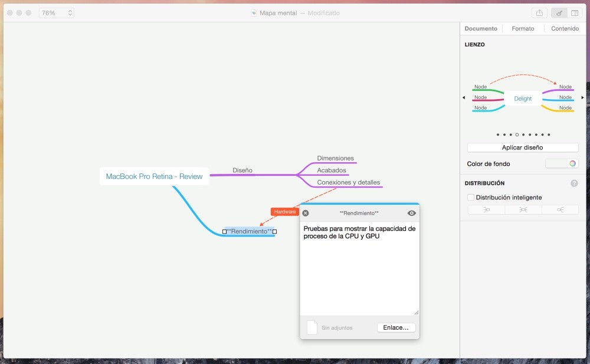Image resolution: width=590 pixels, height=364 pixels.
Task: Open the Contenido tab
Action: tap(565, 28)
